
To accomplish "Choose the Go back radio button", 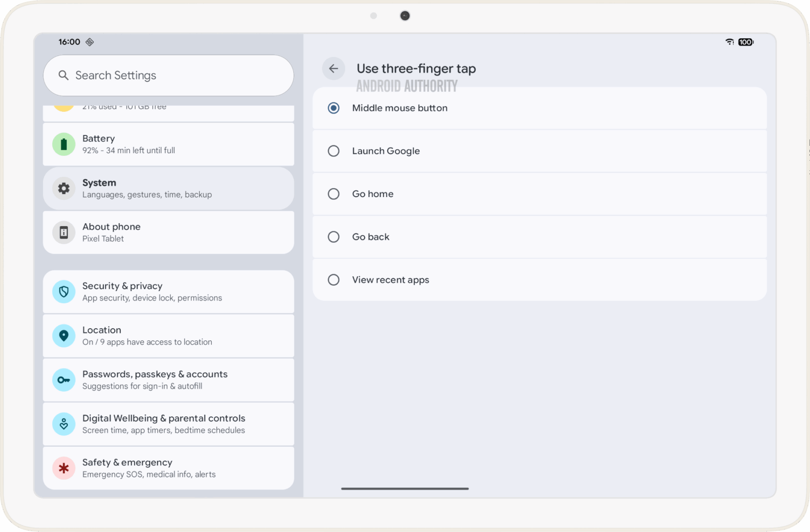I will click(334, 237).
